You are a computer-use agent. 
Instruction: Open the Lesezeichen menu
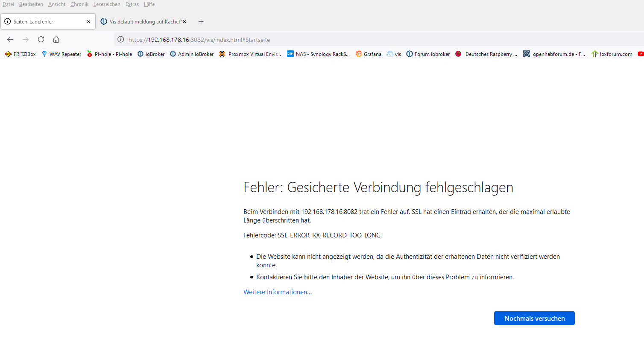tap(107, 4)
